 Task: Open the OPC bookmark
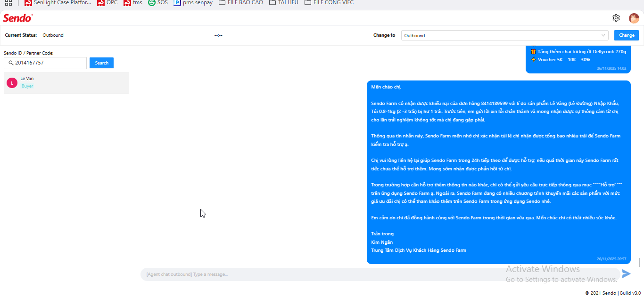click(107, 2)
